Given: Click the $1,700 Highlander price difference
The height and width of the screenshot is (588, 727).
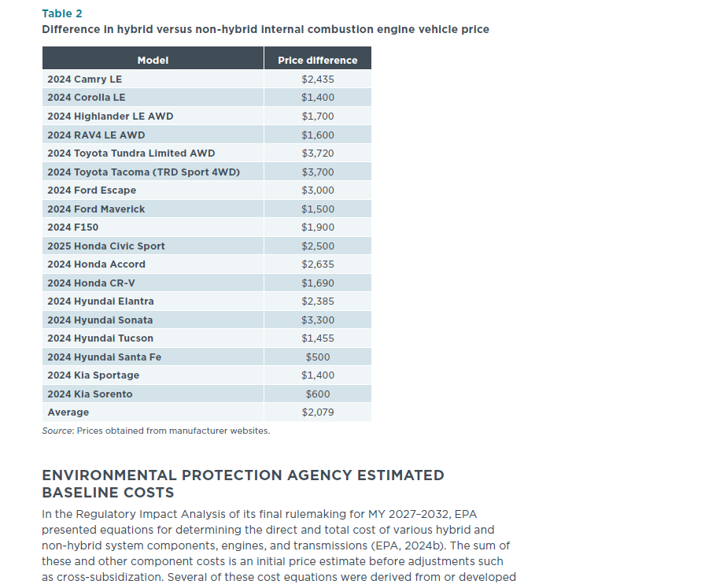Looking at the screenshot, I should pyautogui.click(x=318, y=116).
